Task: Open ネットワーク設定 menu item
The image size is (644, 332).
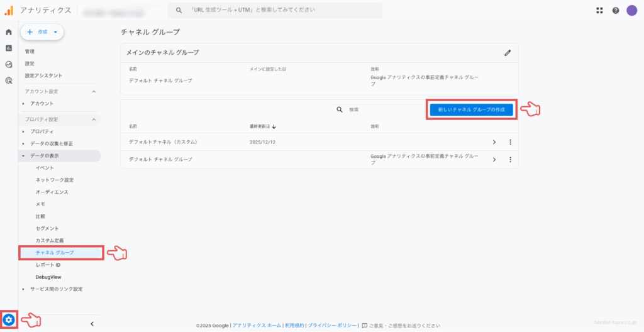Action: 55,180
